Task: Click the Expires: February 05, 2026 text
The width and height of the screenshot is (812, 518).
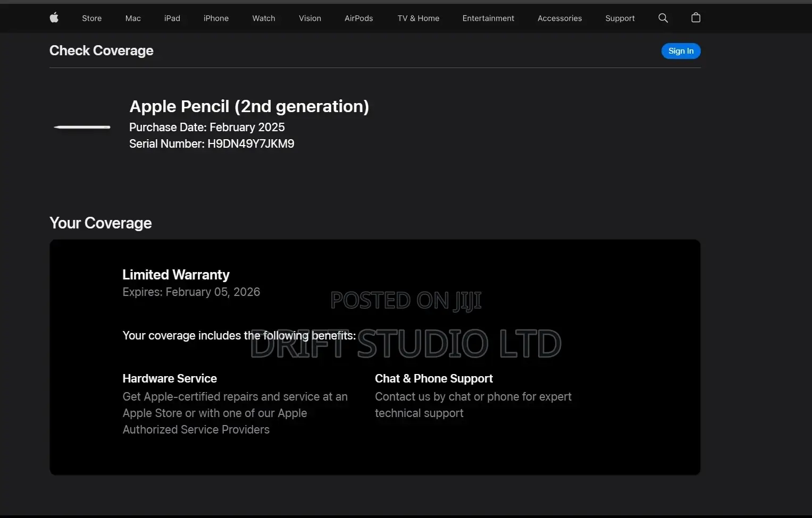Action: pyautogui.click(x=191, y=292)
